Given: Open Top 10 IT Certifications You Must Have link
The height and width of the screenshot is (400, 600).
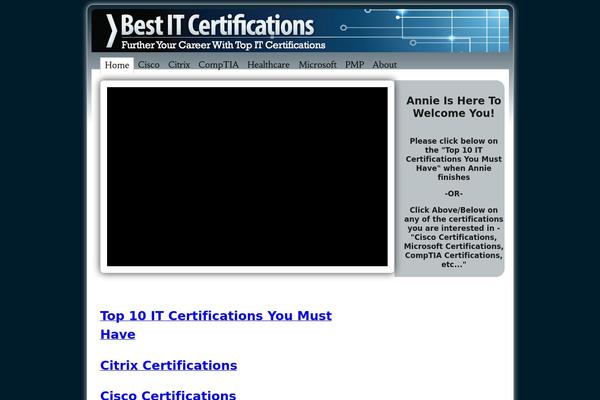Looking at the screenshot, I should click(x=216, y=325).
